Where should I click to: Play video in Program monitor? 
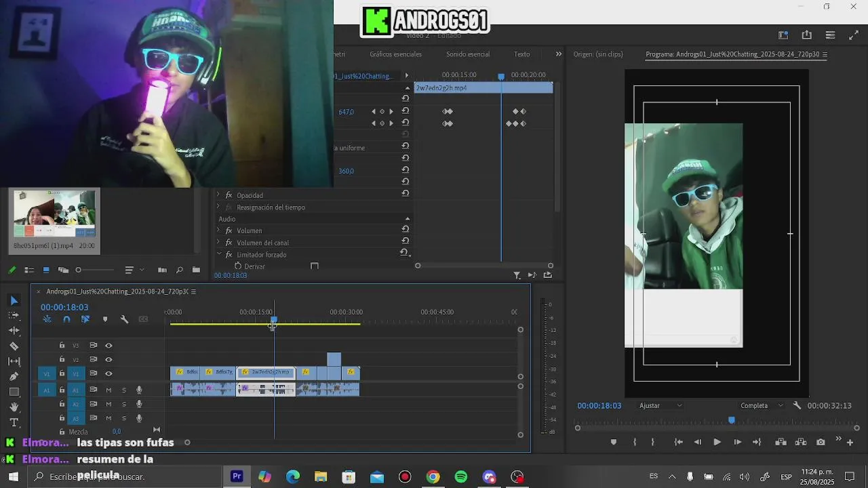[717, 442]
